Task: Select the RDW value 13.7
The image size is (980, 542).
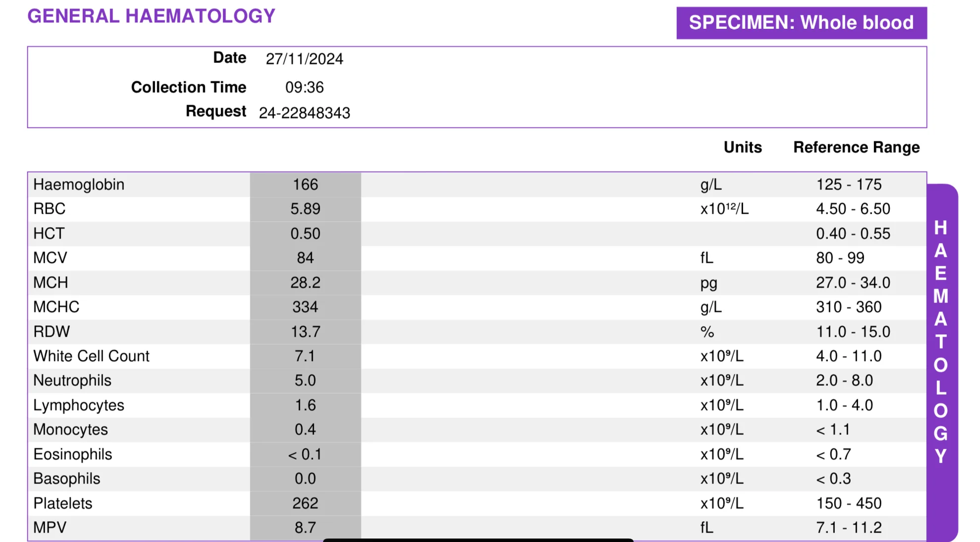Action: [305, 332]
